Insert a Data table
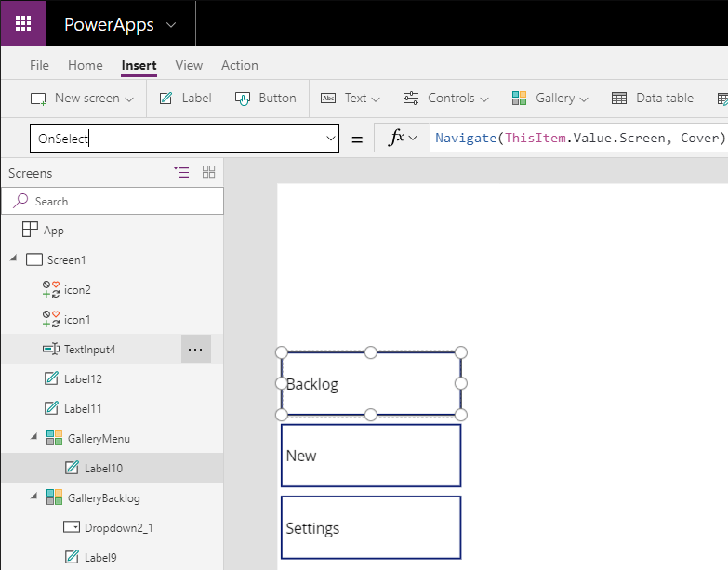The width and height of the screenshot is (728, 570). pos(653,99)
